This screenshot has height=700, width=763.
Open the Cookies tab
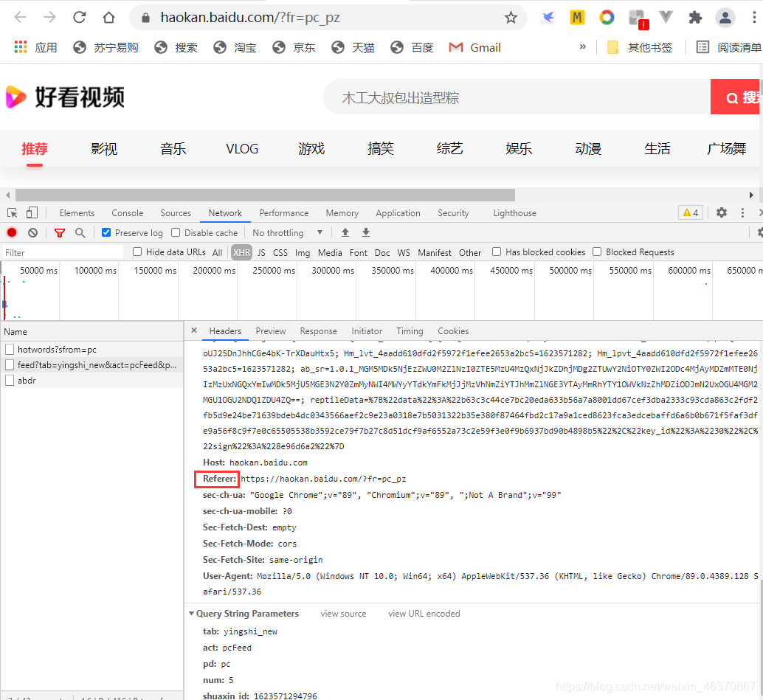[453, 330]
